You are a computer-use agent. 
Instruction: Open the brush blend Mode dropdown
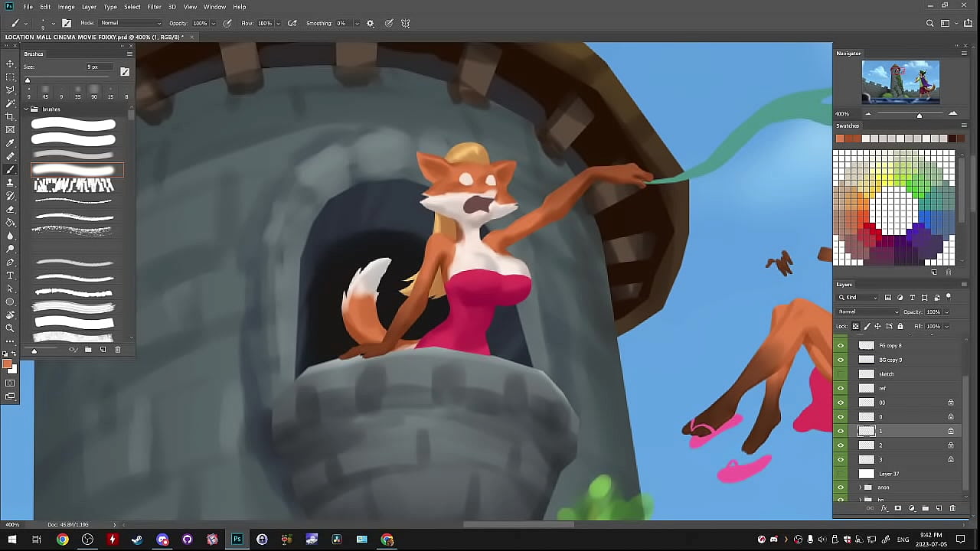click(x=131, y=23)
